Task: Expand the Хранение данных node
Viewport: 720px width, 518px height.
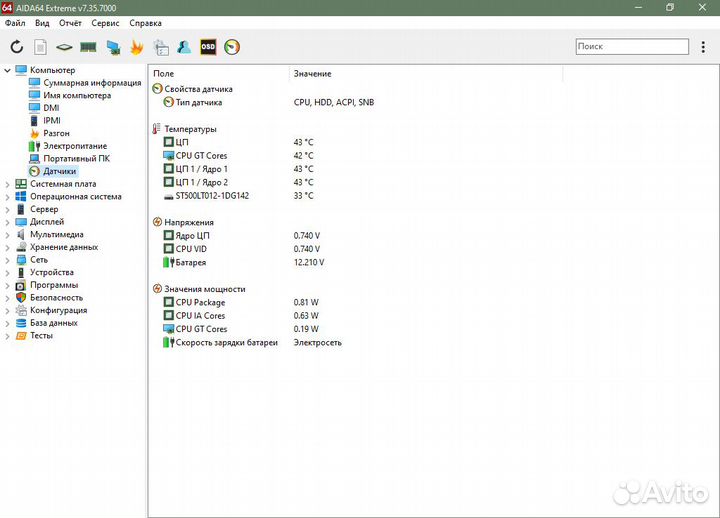Action: pos(7,248)
